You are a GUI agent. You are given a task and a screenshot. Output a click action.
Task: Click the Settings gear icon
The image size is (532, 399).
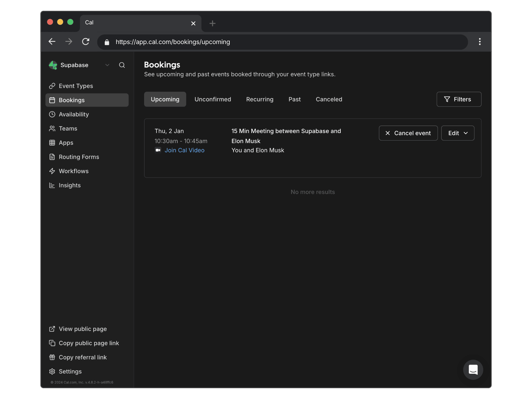(x=52, y=372)
